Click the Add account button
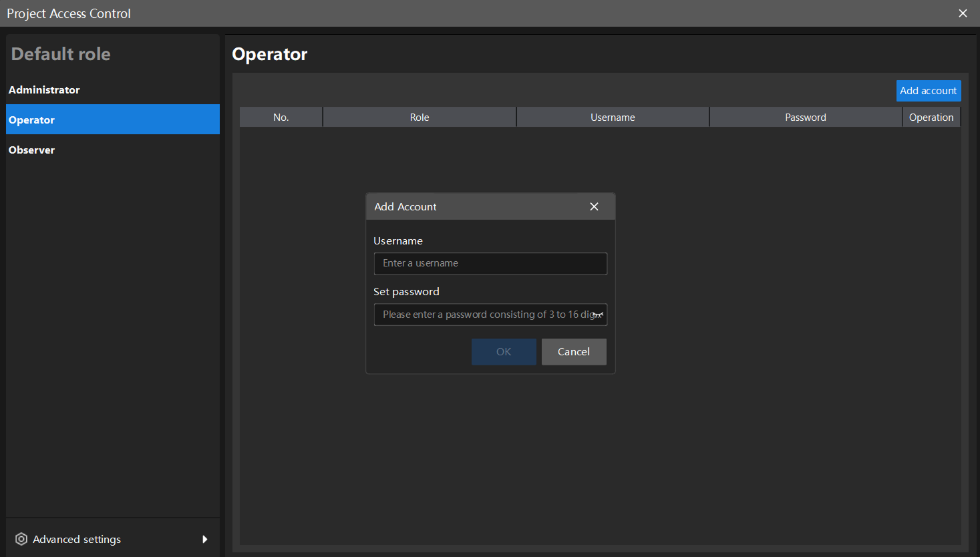Image resolution: width=980 pixels, height=557 pixels. (x=929, y=90)
